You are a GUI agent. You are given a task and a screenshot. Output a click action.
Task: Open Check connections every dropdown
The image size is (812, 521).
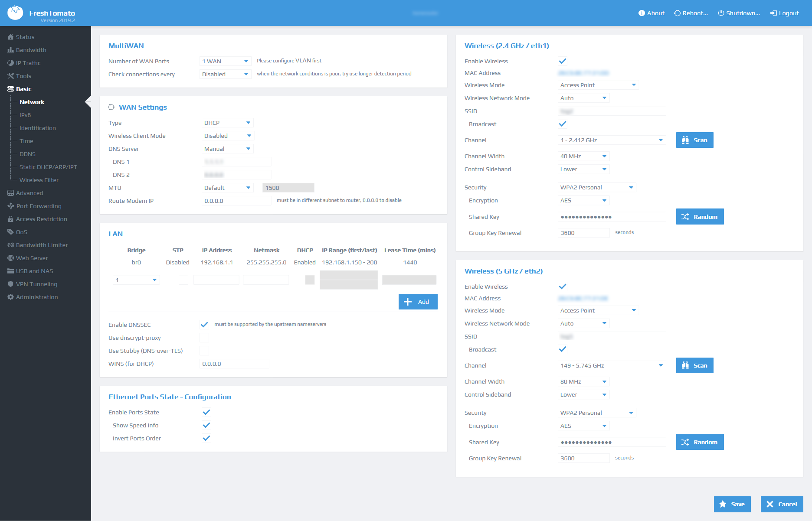point(225,74)
